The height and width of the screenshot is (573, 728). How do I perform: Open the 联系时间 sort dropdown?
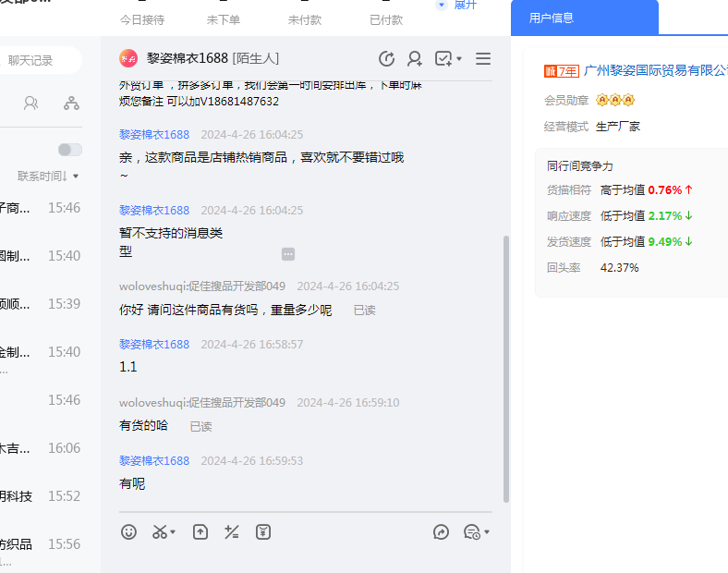48,176
